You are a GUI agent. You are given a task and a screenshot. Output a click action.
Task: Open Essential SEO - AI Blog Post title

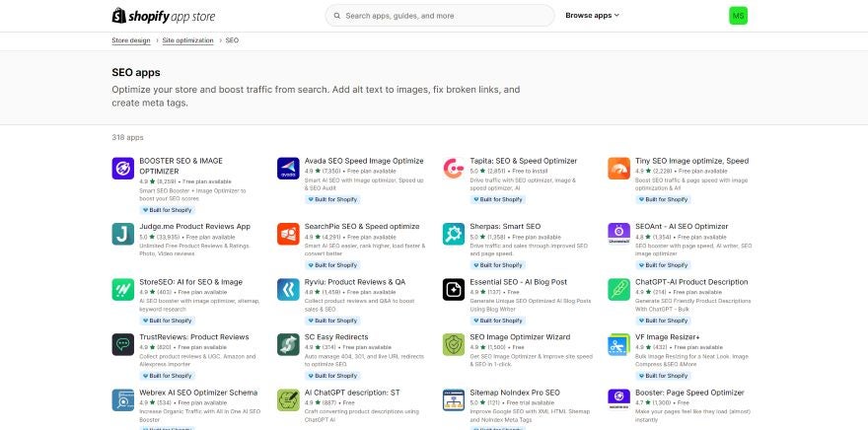pyautogui.click(x=518, y=282)
